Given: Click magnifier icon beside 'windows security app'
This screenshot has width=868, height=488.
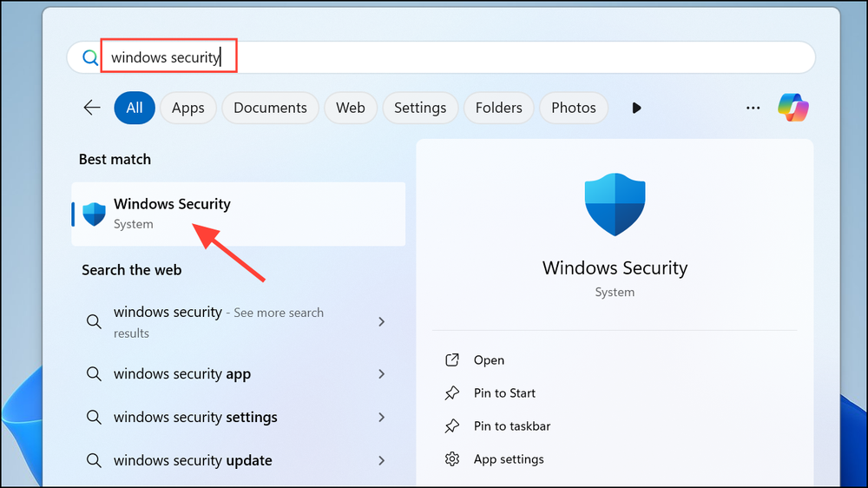Looking at the screenshot, I should pyautogui.click(x=94, y=374).
